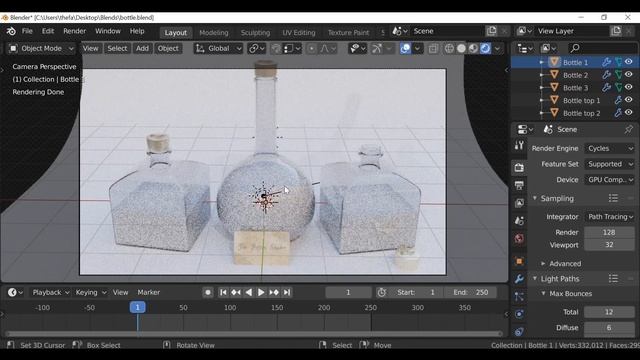Switch viewport to Wireframe shading
640x360 pixels.
click(449, 48)
